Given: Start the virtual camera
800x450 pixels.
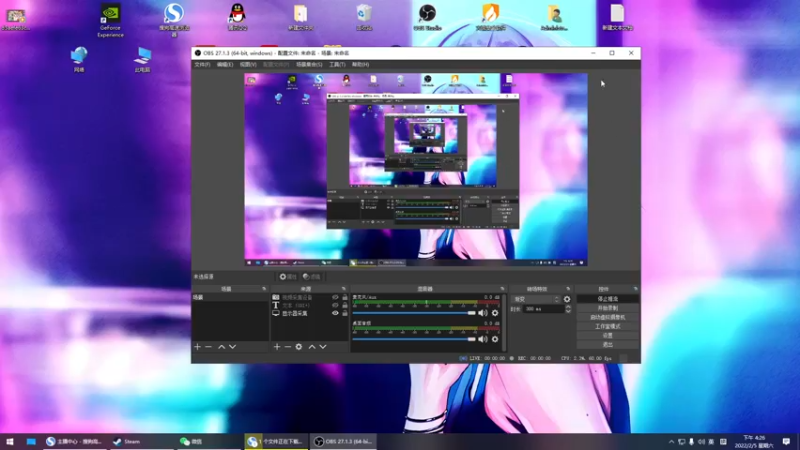Looking at the screenshot, I should [608, 317].
